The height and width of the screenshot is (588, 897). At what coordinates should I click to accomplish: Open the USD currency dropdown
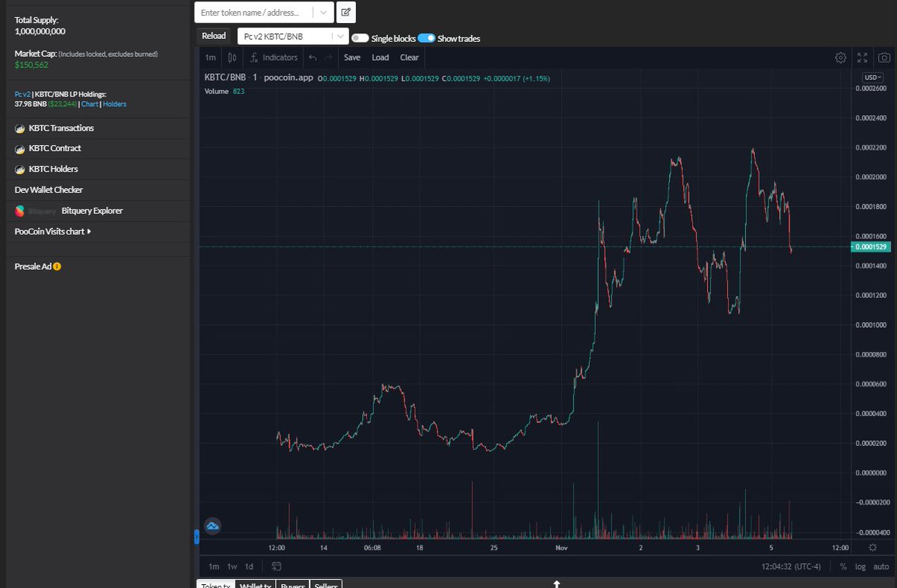872,78
